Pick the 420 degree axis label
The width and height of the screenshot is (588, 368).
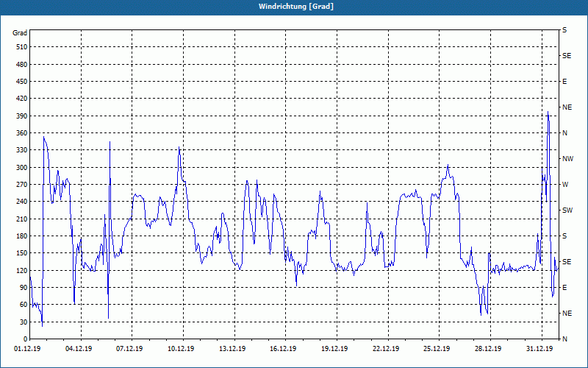coord(22,99)
